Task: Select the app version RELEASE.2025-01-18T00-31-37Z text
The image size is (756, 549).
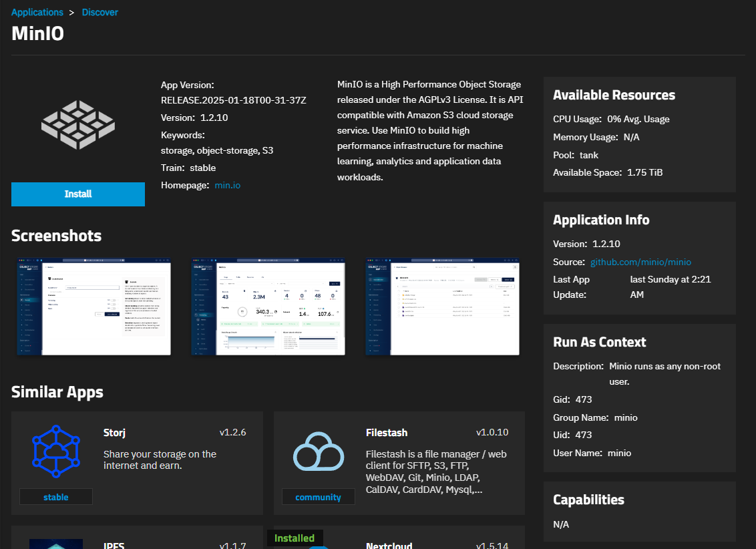Action: pyautogui.click(x=233, y=100)
